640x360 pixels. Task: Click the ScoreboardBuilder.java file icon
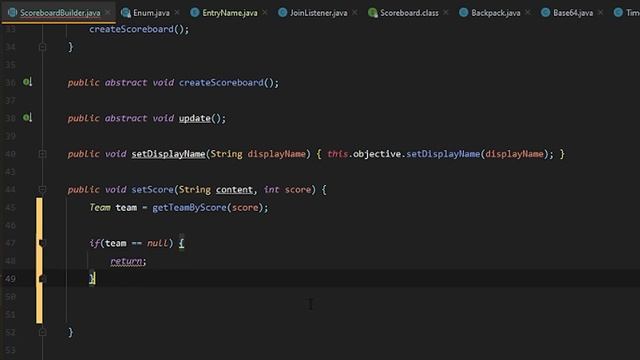click(x=13, y=13)
